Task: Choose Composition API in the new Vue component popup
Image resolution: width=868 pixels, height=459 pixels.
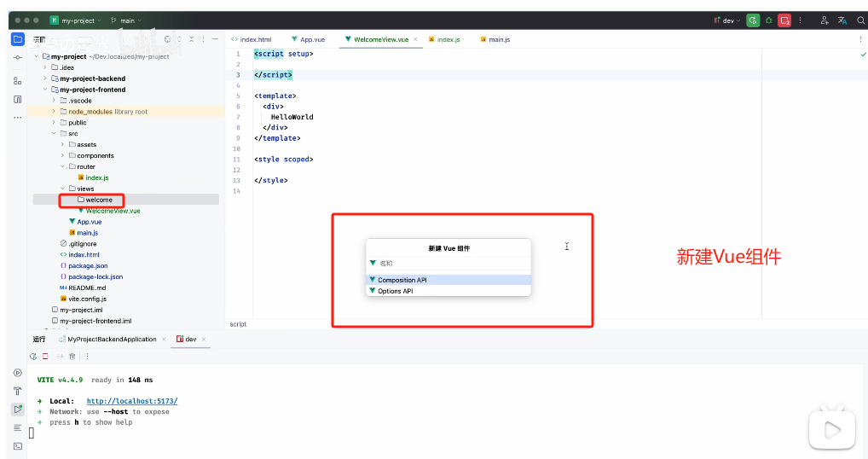Action: [448, 280]
